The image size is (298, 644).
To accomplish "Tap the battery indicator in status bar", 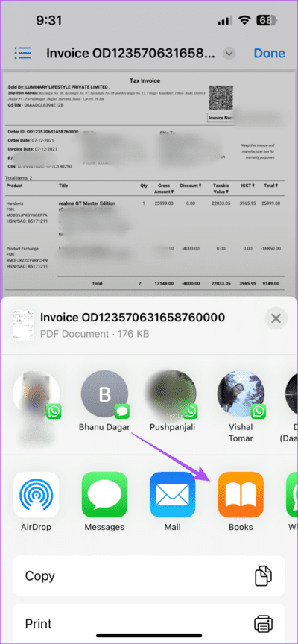I will 267,20.
